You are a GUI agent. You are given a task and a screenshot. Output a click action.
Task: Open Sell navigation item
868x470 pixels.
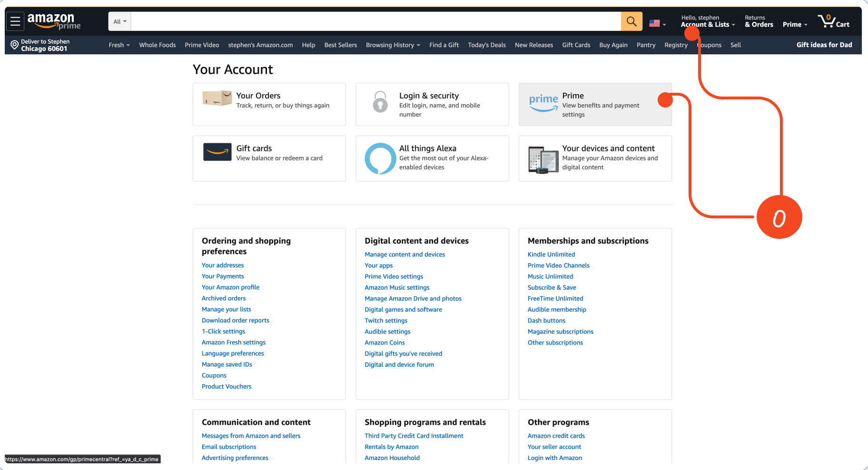coord(736,45)
